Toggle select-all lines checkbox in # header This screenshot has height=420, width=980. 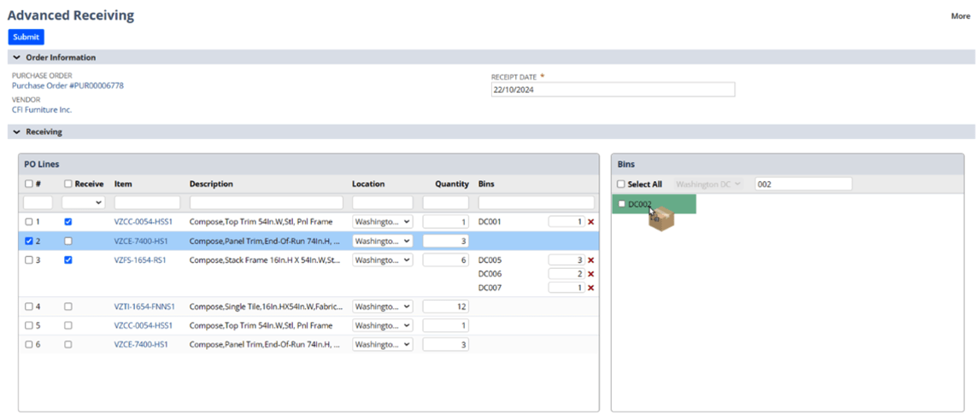[29, 184]
